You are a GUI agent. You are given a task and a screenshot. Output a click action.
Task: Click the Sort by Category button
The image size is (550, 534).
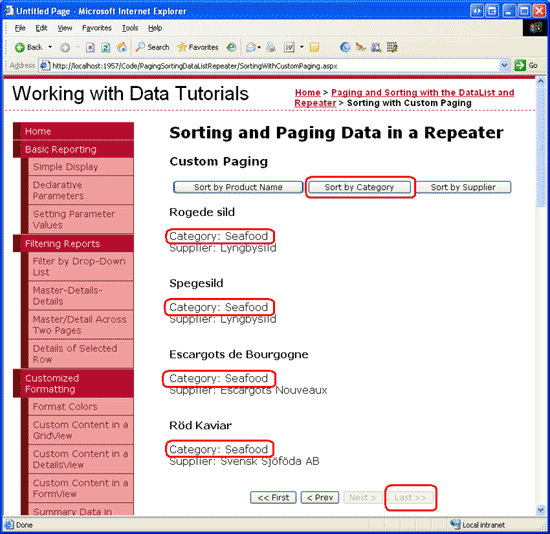tap(359, 187)
